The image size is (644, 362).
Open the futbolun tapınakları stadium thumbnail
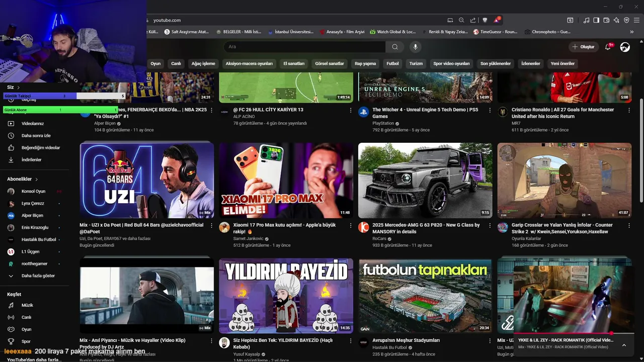pos(425,296)
